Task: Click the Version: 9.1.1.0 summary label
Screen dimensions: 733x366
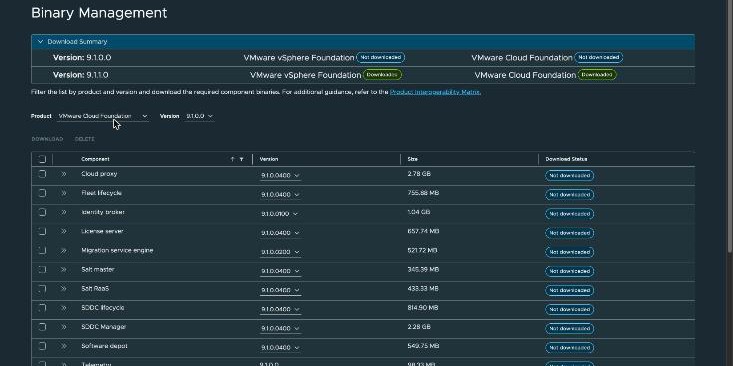Action: pos(81,75)
